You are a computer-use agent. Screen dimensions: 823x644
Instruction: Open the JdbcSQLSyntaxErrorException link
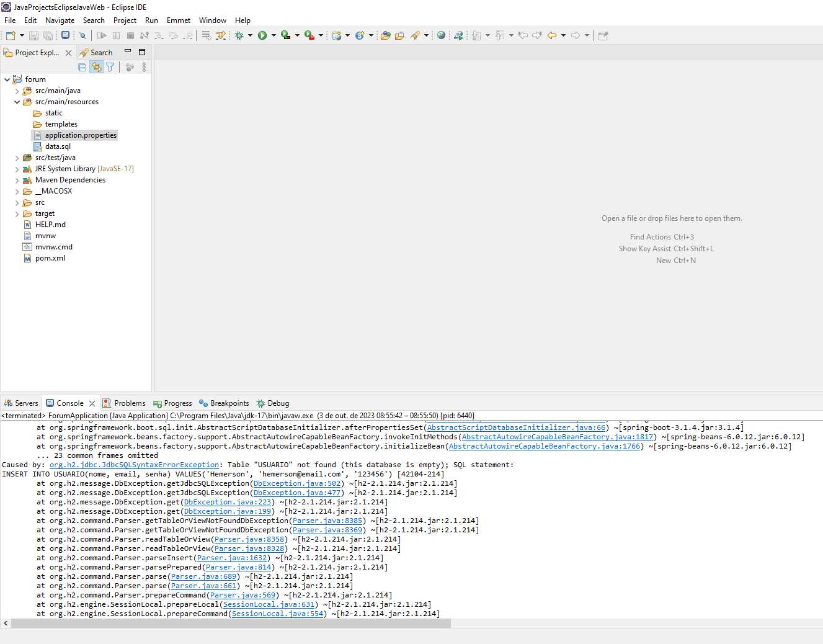[135, 465]
